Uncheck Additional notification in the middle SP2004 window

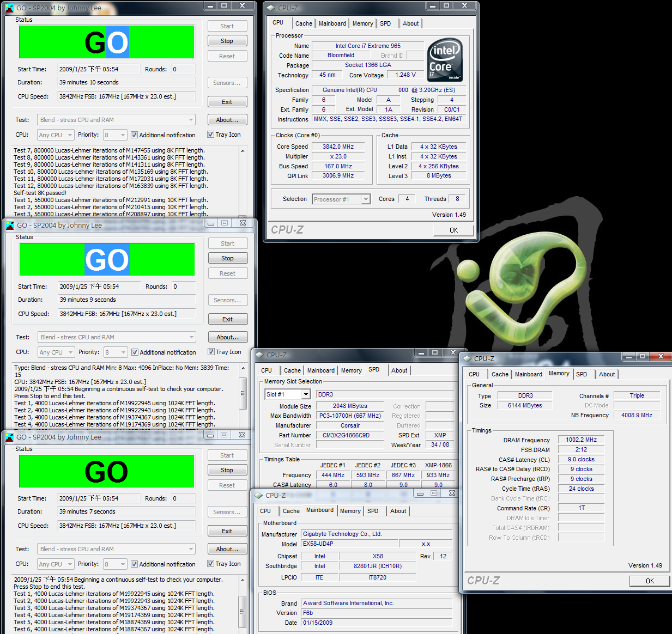135,352
